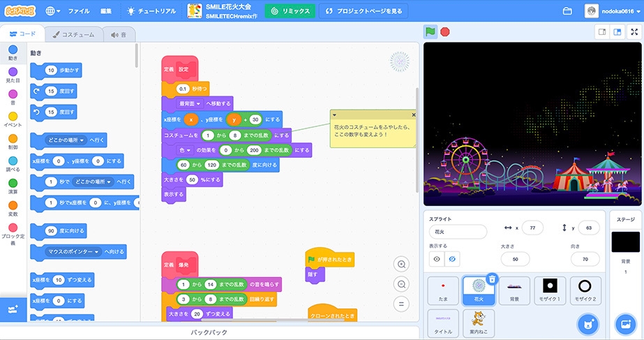
Task: Switch to the 音 tab
Action: click(119, 35)
